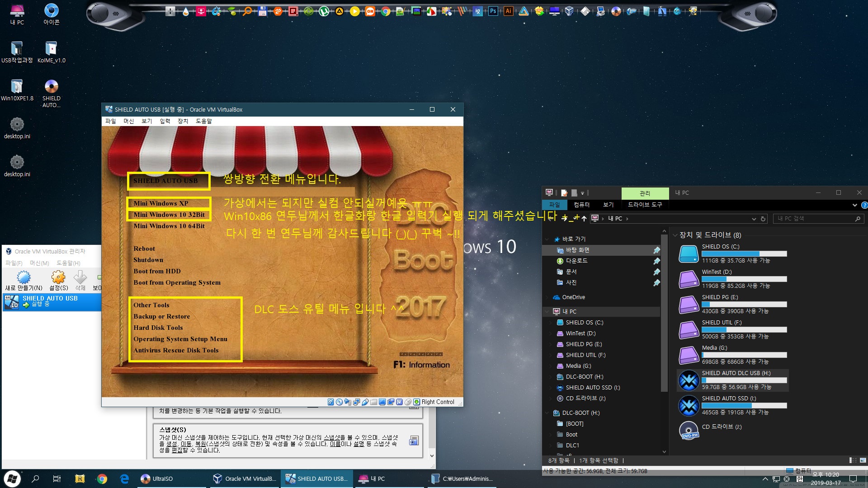Open the KoIME_v1.0 desktop icon
The image size is (868, 488).
click(51, 52)
